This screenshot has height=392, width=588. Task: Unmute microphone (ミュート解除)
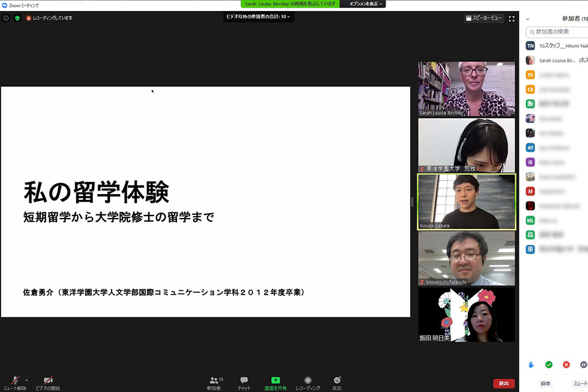[x=15, y=383]
